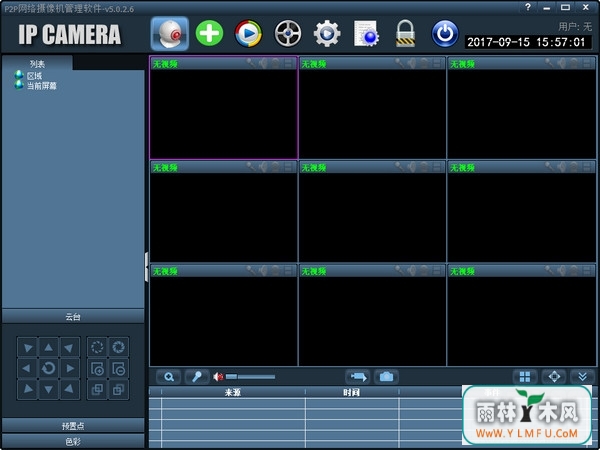Mute audio using the red speaker icon

(x=218, y=377)
